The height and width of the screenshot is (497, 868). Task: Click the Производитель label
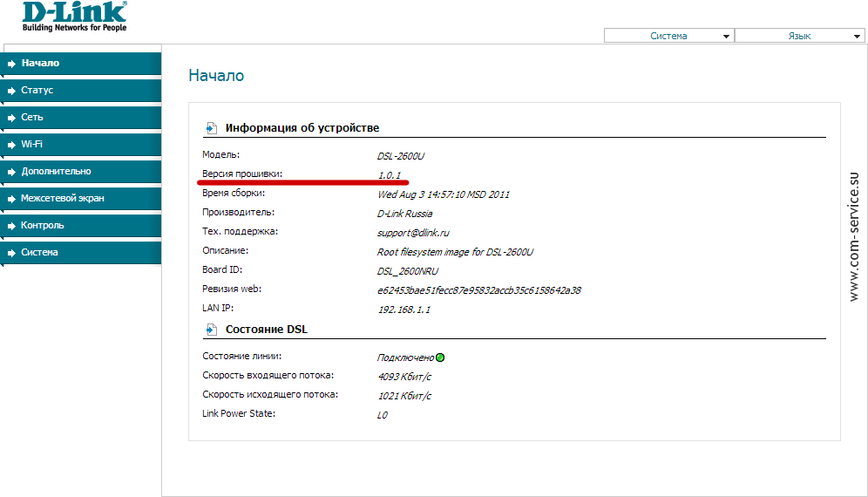pos(239,212)
